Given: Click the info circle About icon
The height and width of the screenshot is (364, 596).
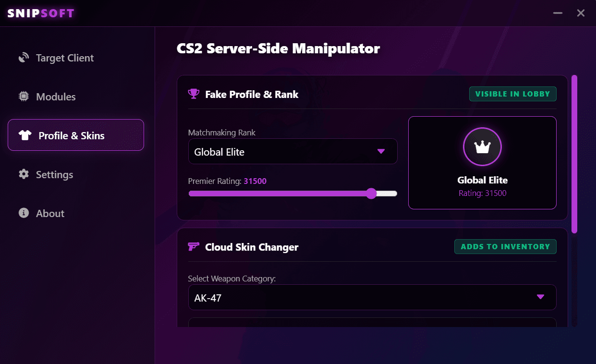Looking at the screenshot, I should coord(24,213).
